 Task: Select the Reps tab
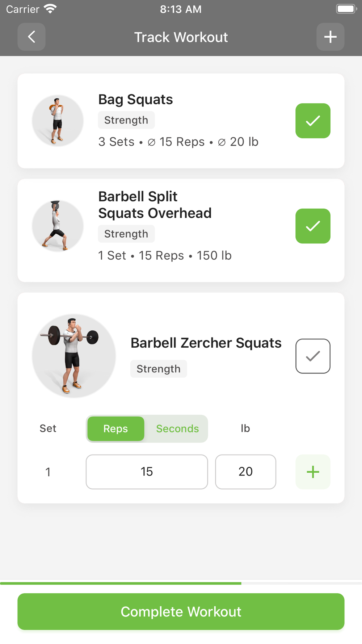(x=115, y=429)
